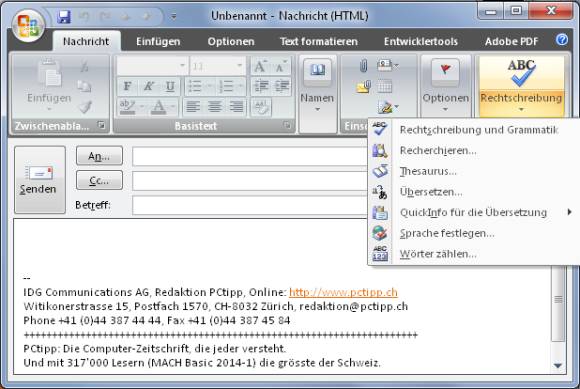Viewport: 580px width, 389px height.
Task: Open the Einfügen ribbon tab
Action: point(158,41)
